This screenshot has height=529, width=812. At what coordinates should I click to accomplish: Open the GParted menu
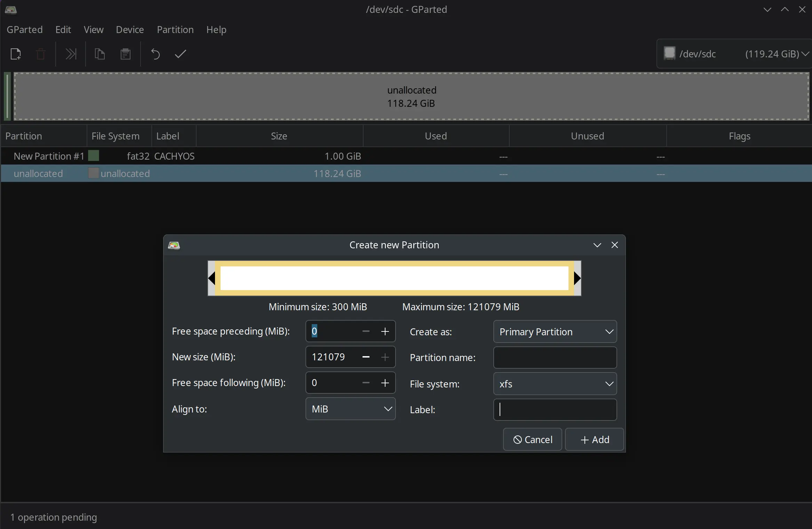coord(25,30)
